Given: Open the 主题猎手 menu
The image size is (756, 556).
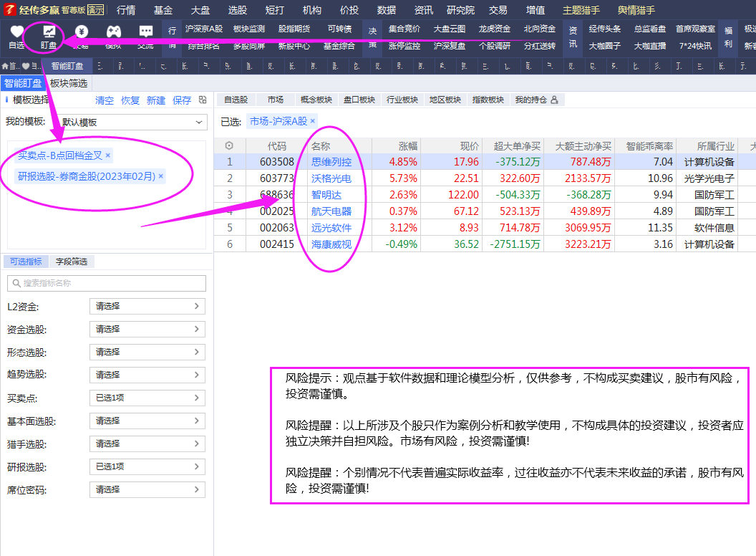Looking at the screenshot, I should (x=581, y=10).
